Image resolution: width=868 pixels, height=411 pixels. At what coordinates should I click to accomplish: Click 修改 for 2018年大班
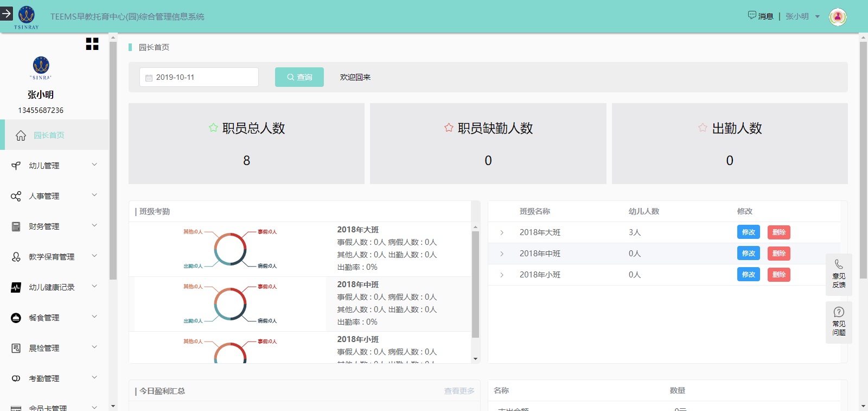click(749, 232)
